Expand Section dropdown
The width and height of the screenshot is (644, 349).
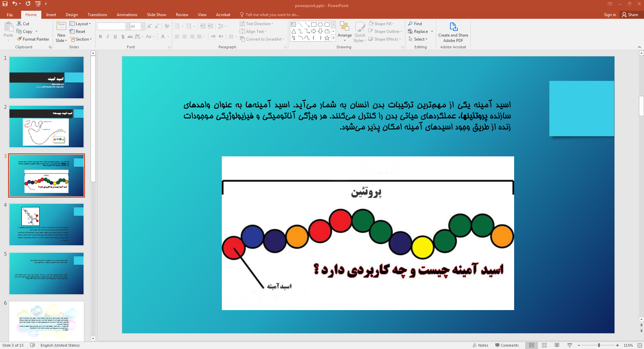pos(81,39)
